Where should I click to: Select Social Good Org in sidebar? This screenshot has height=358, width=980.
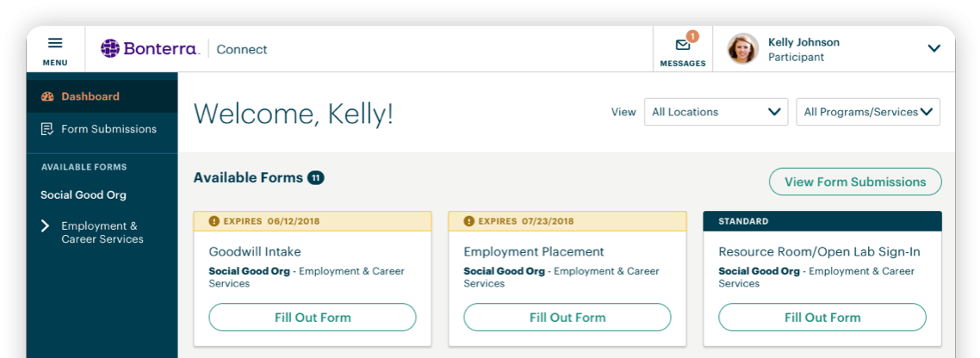pos(84,195)
